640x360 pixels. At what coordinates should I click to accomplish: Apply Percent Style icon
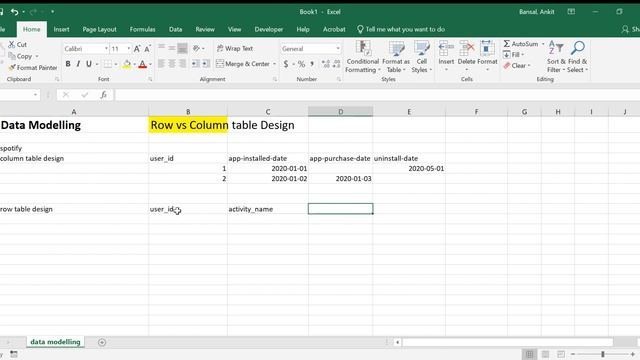pos(301,64)
